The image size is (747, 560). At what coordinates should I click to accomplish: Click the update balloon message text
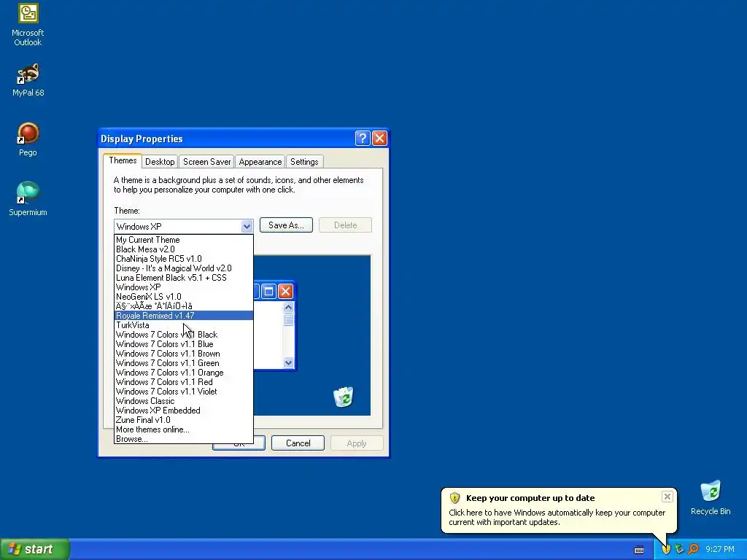(557, 517)
